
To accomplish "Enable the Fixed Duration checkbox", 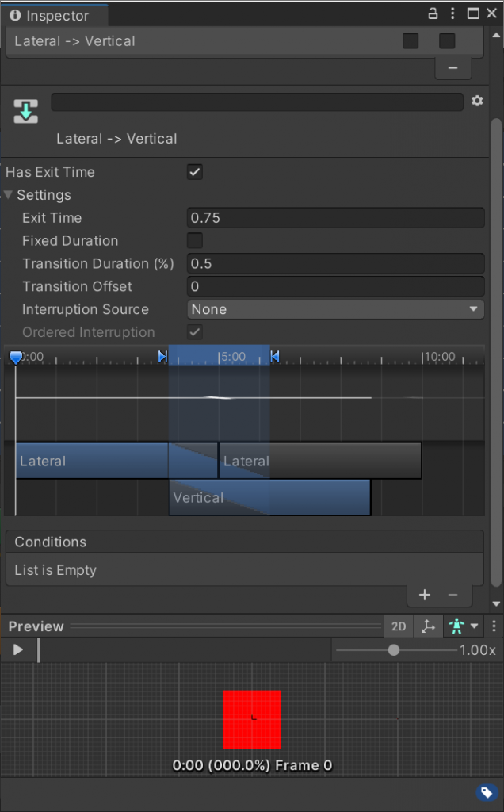I will tap(195, 241).
